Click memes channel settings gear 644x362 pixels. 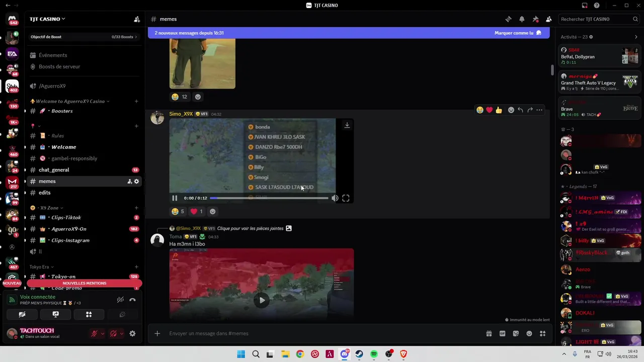coord(136,182)
